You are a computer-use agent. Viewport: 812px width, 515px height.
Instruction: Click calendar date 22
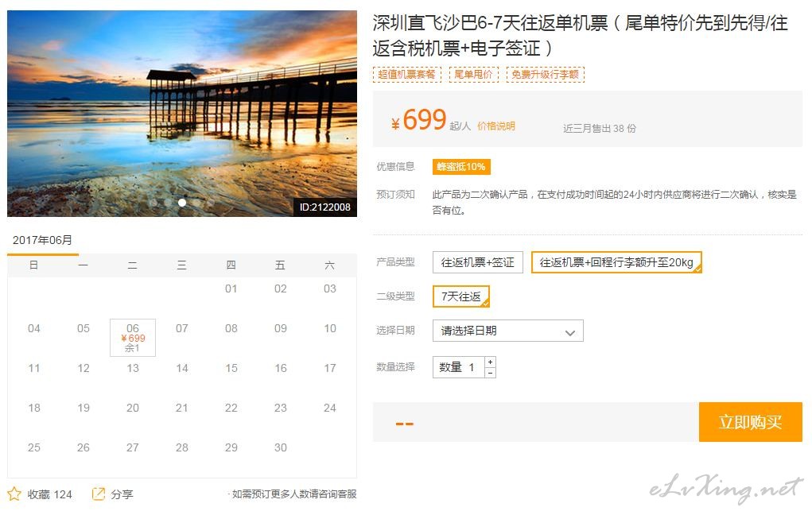tap(231, 408)
